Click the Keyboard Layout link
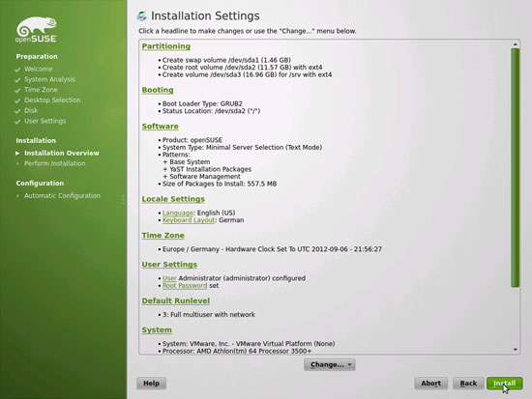 tap(189, 220)
